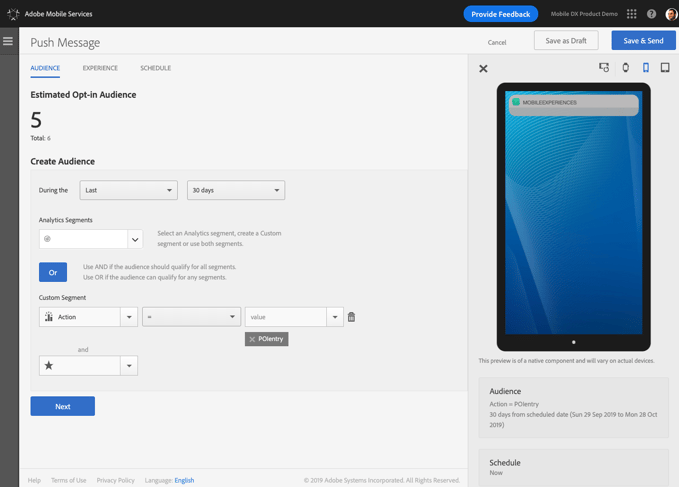Expand the Analytics Segments dropdown arrow
Image resolution: width=679 pixels, height=487 pixels.
[x=135, y=239]
